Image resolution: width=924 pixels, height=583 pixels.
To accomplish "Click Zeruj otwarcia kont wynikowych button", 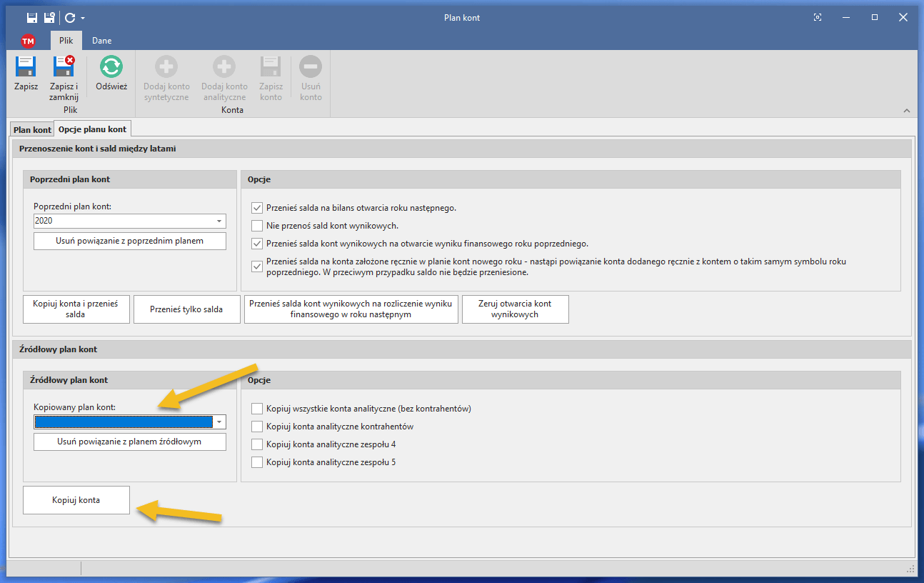I will 516,309.
